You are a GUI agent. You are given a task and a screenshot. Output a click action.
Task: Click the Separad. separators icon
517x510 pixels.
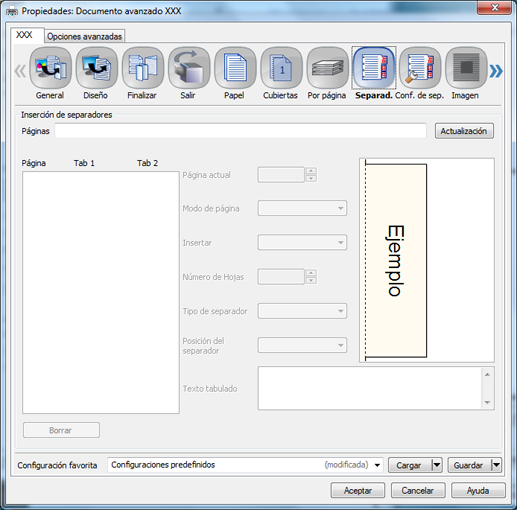tap(374, 68)
